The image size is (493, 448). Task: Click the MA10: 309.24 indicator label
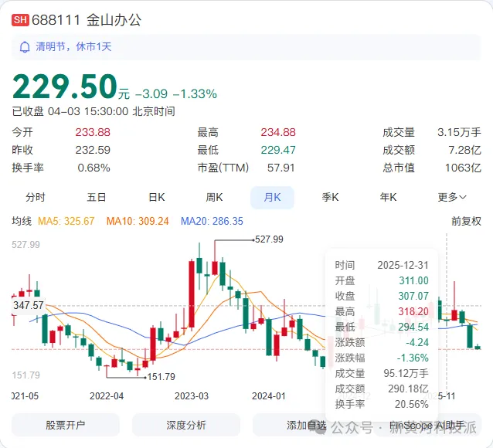point(138,222)
